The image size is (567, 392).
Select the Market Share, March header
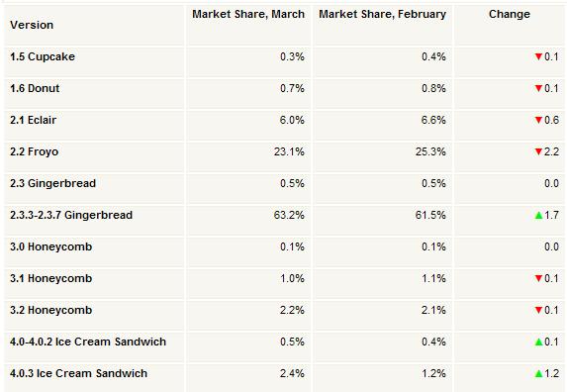[x=248, y=14]
